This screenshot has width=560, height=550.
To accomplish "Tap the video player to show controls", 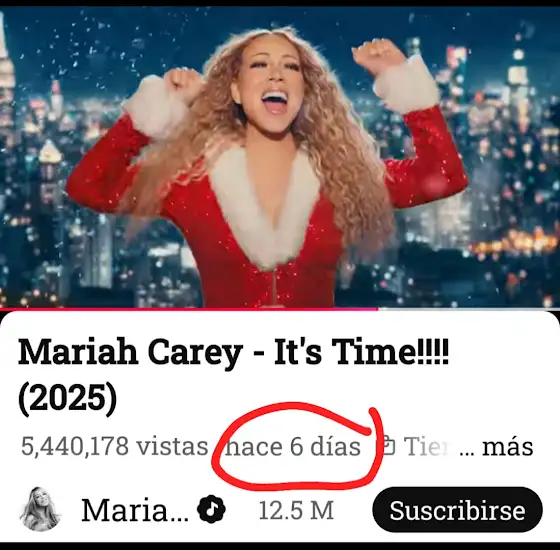I will (x=280, y=157).
